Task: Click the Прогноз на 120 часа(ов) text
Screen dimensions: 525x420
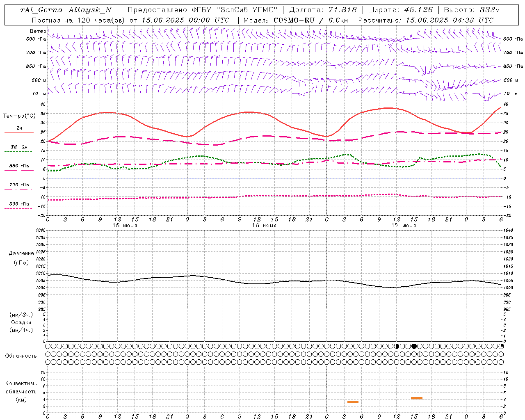Action: coord(79,20)
